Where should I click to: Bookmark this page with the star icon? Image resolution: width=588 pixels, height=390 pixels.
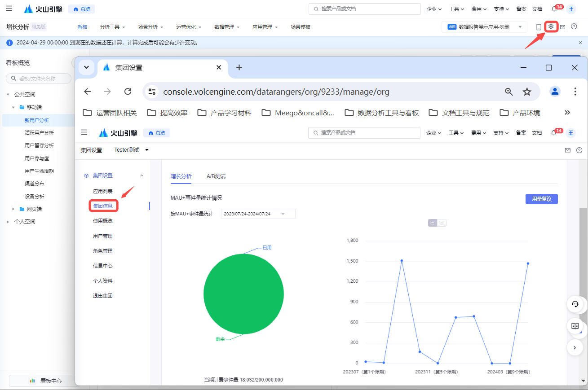tap(527, 92)
